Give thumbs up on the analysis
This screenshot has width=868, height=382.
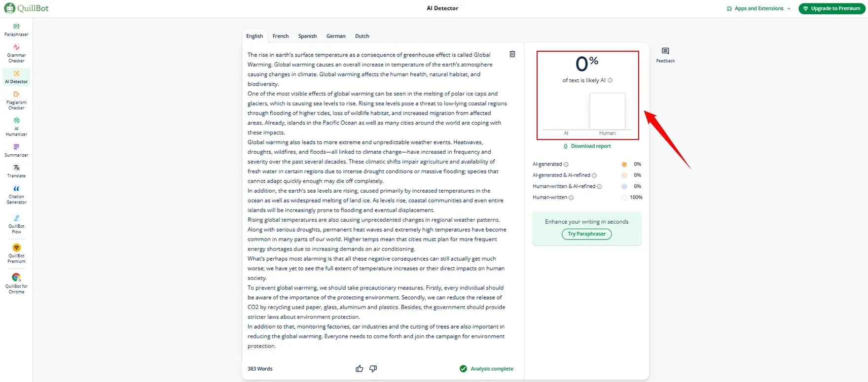pos(359,369)
